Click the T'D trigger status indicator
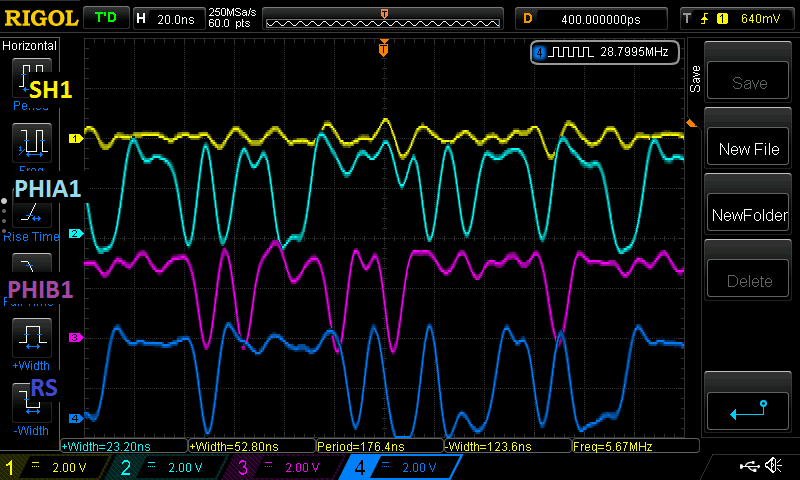The width and height of the screenshot is (800, 480). click(x=106, y=18)
